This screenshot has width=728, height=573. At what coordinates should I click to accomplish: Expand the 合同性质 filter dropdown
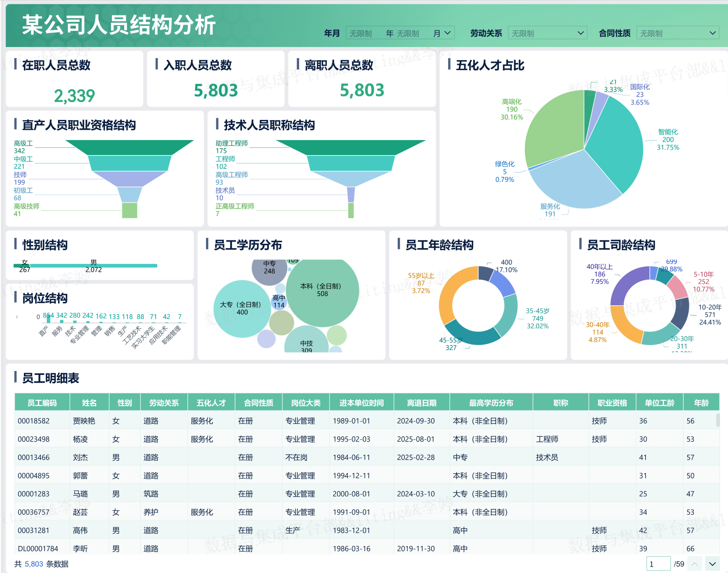[x=677, y=33]
